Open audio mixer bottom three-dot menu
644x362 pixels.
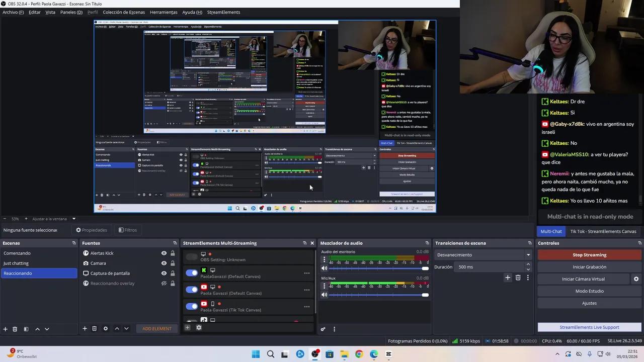click(x=334, y=329)
